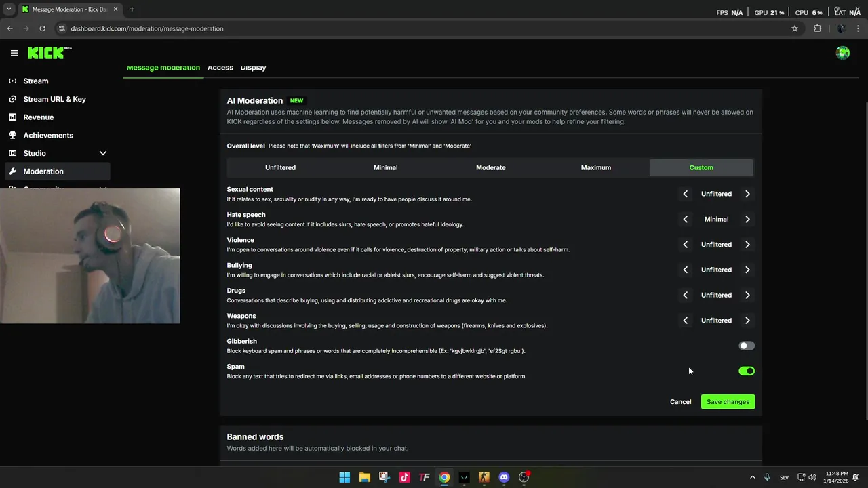Select the Minimal overall level

385,167
